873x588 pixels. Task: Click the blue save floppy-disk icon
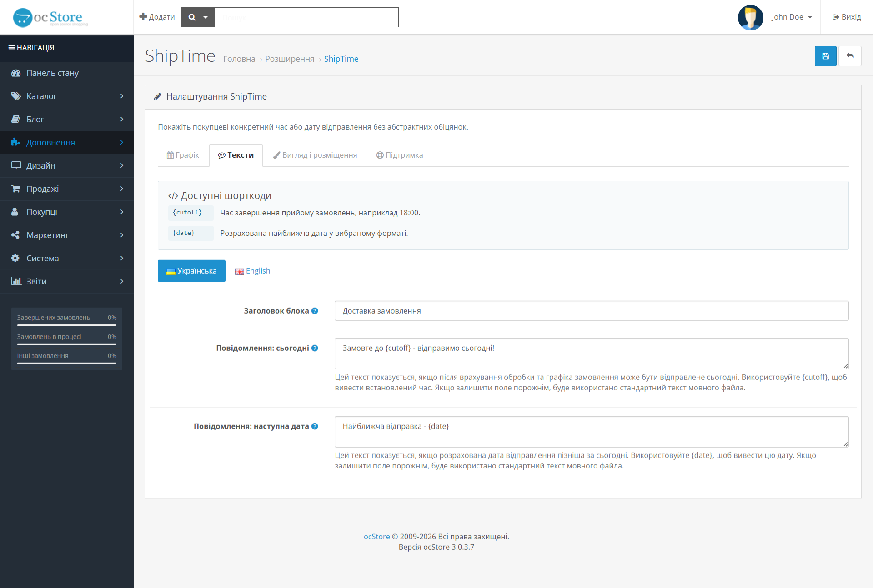[x=825, y=56]
